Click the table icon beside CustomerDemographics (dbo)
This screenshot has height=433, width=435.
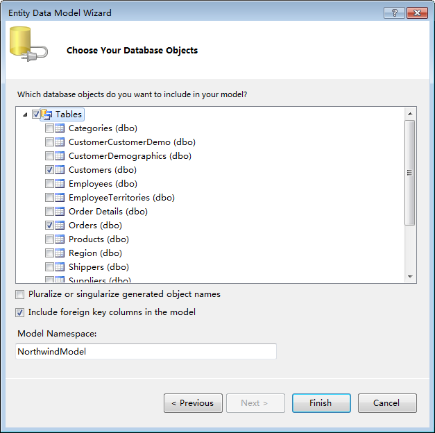60,156
